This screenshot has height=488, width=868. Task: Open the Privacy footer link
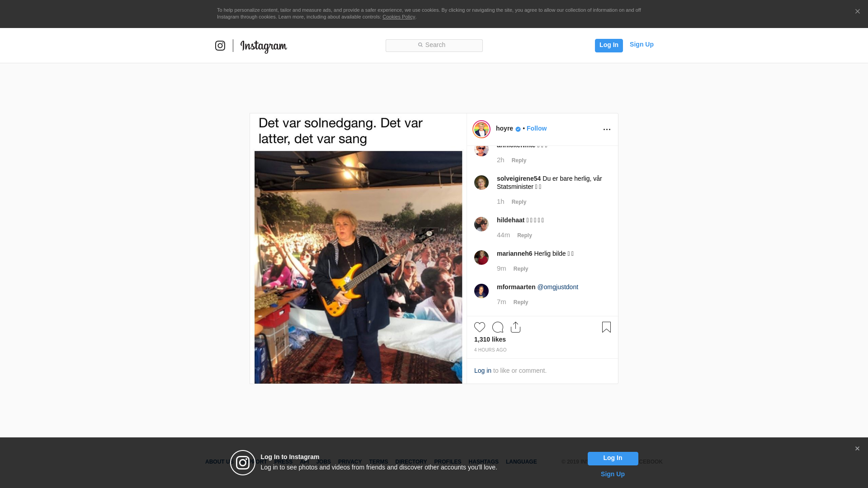[350, 462]
